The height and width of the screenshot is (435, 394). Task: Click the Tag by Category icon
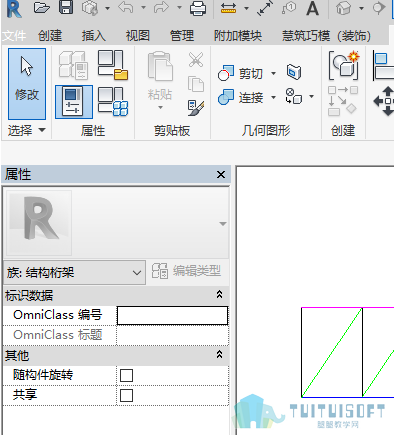pyautogui.click(x=289, y=8)
